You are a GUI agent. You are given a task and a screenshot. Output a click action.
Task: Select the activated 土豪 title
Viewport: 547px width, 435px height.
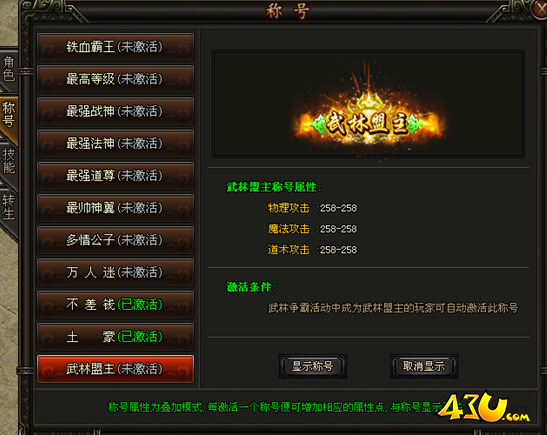tap(115, 337)
